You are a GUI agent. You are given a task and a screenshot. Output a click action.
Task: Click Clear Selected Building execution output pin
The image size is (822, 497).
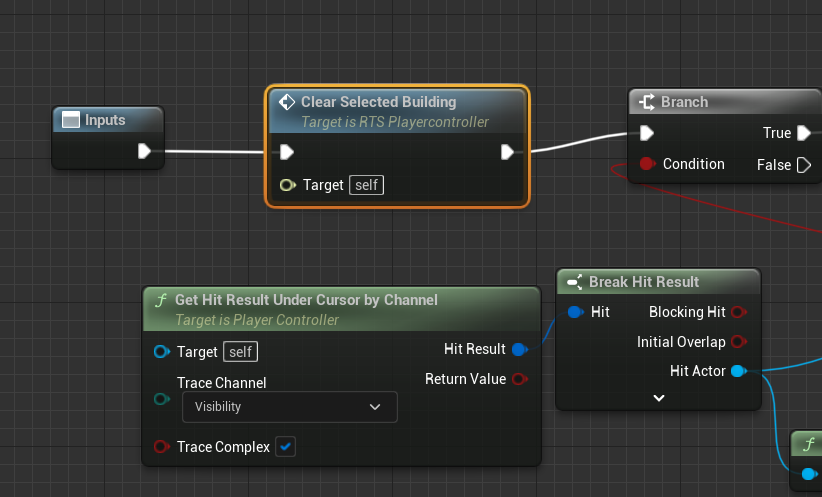507,152
